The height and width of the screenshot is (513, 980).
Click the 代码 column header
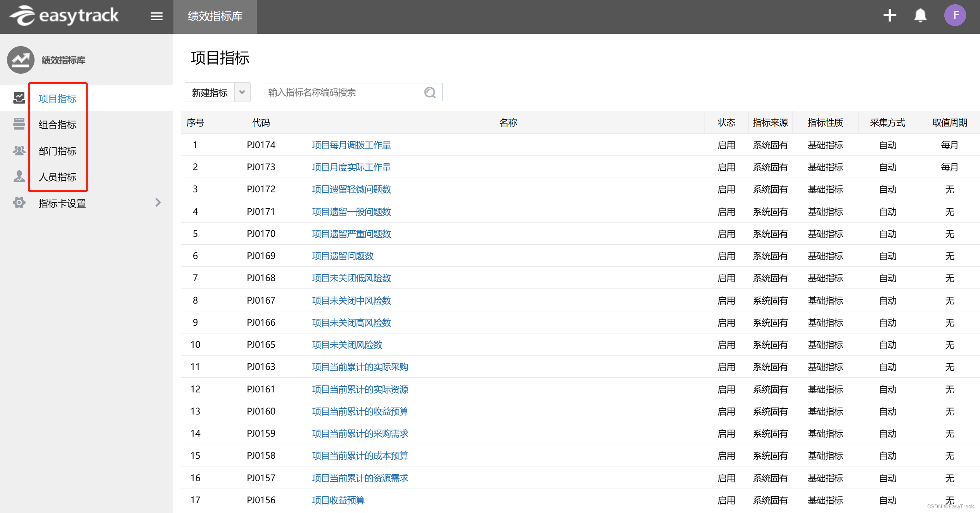261,123
